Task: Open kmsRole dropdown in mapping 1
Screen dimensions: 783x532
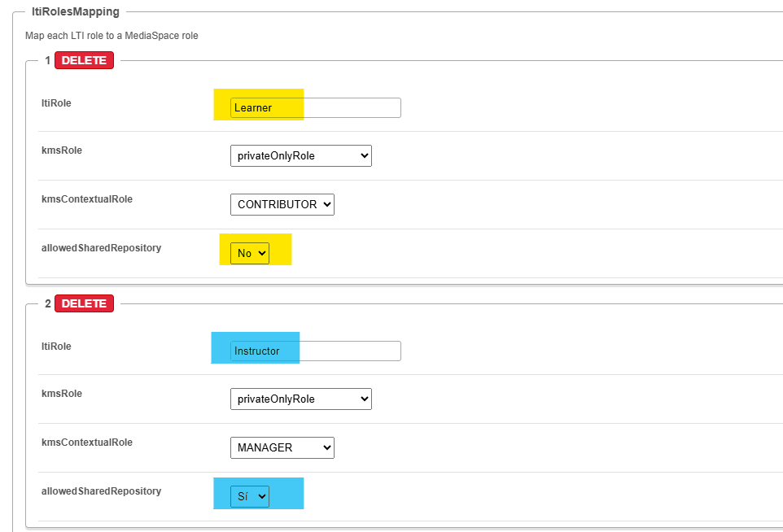Action: (x=301, y=155)
